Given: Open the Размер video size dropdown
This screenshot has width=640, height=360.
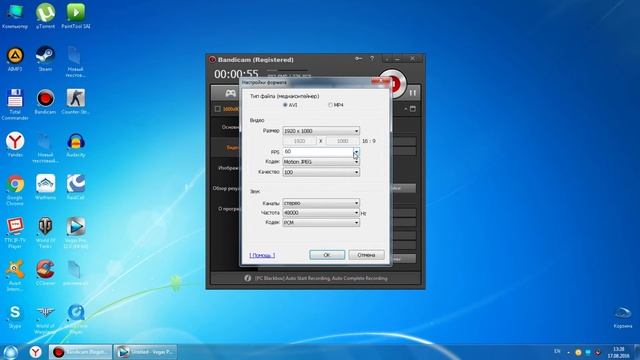Looking at the screenshot, I should pos(321,131).
